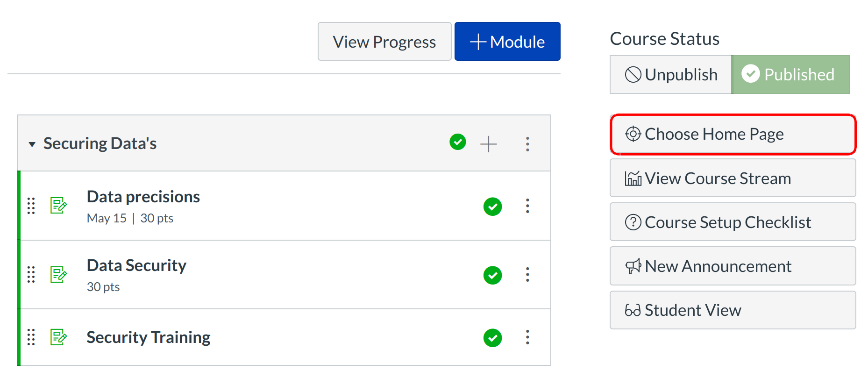
Task: Open options menu for Securing Data's module
Action: (527, 144)
